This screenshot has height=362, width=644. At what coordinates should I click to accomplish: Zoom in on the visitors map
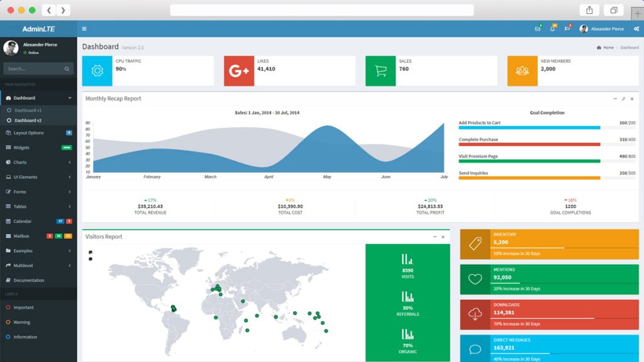(91, 252)
